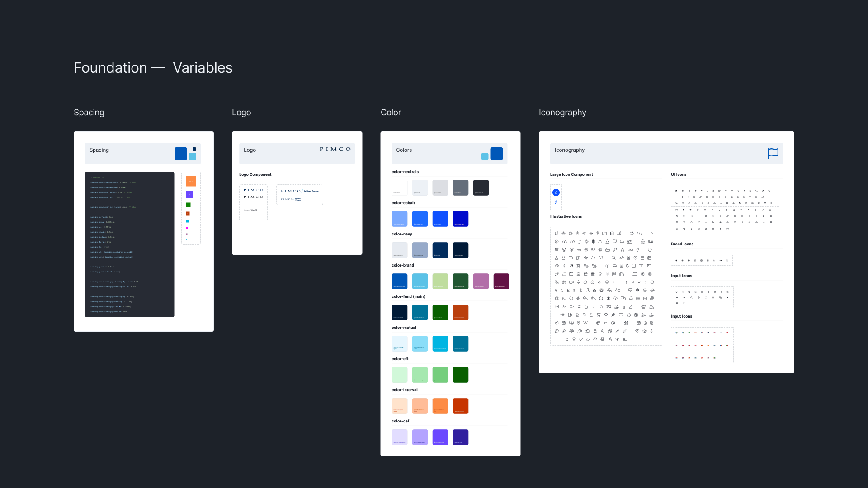Viewport: 868px width, 488px height.
Task: Select the Brand Icons row frame
Action: tap(702, 260)
